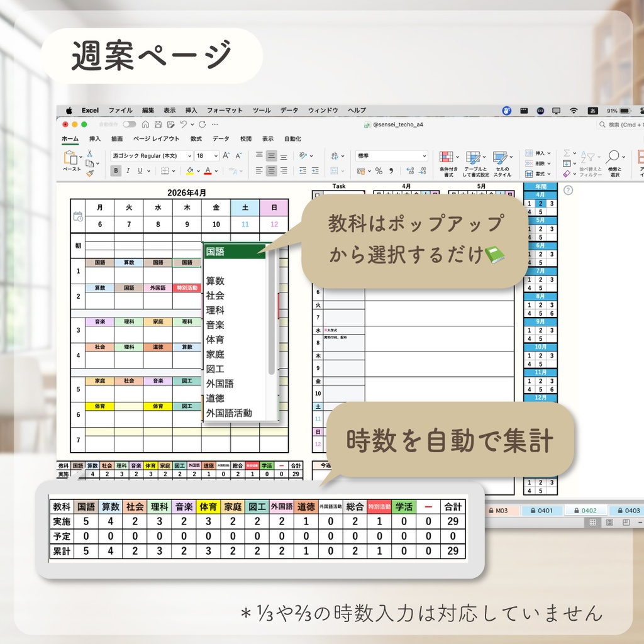Toggle the 自動保存 (autosave) switch
Image resolution: width=644 pixels, height=644 pixels.
[130, 125]
